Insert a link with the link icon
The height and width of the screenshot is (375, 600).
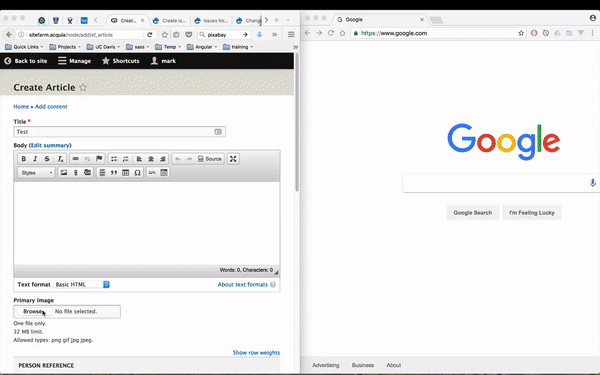point(75,159)
